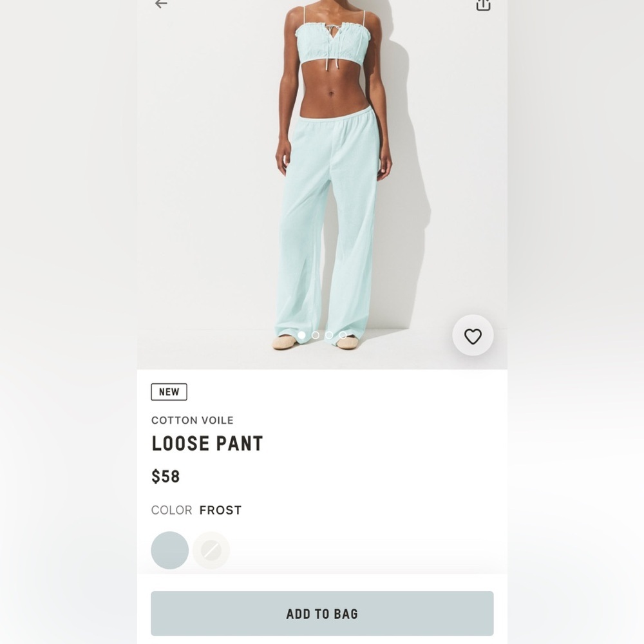Viewport: 644px width, 644px height.
Task: Tap the Cotton Voile collection label
Action: [192, 420]
